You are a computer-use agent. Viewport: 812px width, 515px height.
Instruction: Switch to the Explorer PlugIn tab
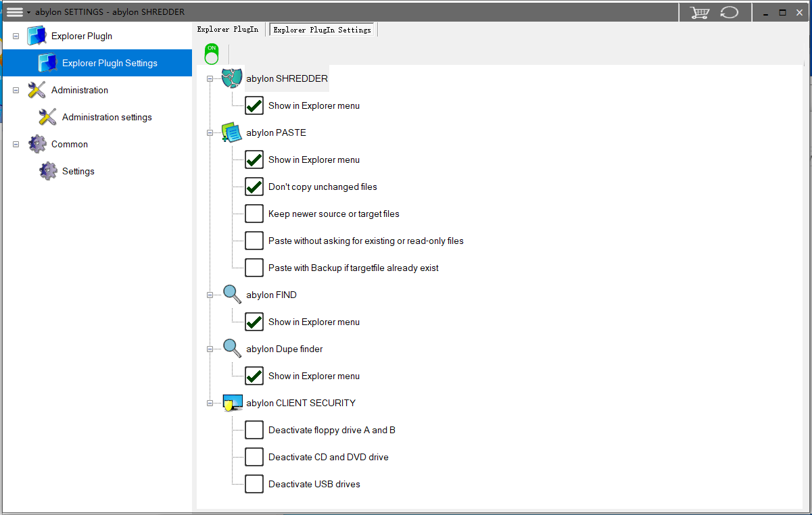click(228, 30)
